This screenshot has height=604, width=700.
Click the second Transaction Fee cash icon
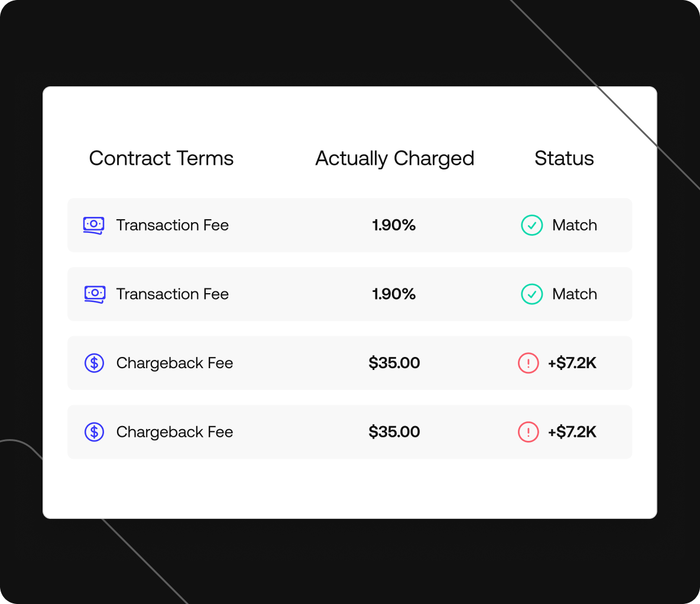point(95,295)
